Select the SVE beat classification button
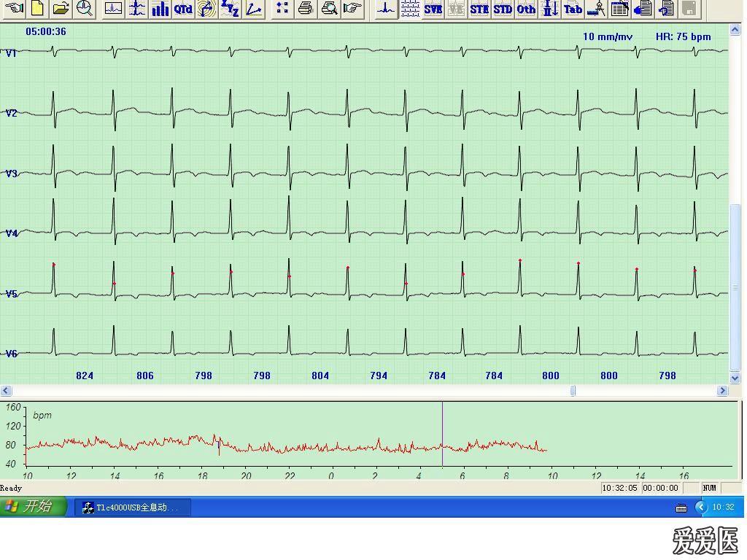Viewport: 747px width, 560px height. [x=433, y=9]
